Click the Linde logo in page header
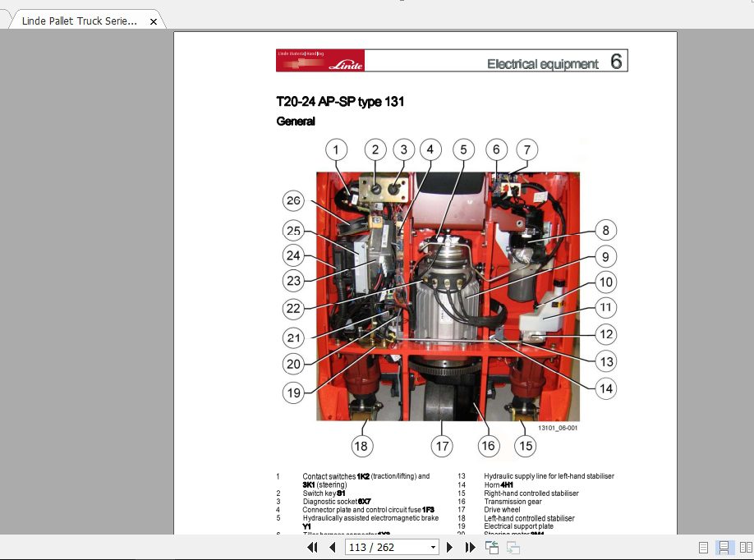Image resolution: width=754 pixels, height=560 pixels. click(x=320, y=61)
